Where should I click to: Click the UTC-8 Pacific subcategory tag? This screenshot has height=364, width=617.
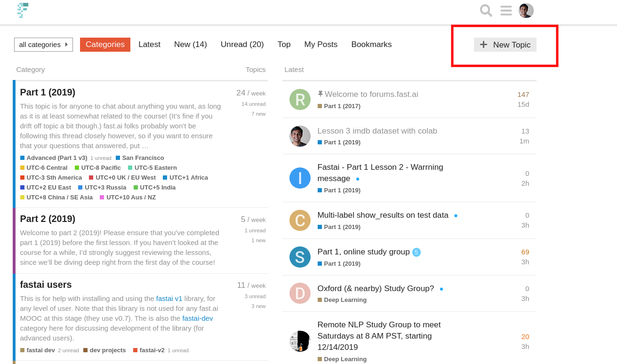click(x=101, y=167)
